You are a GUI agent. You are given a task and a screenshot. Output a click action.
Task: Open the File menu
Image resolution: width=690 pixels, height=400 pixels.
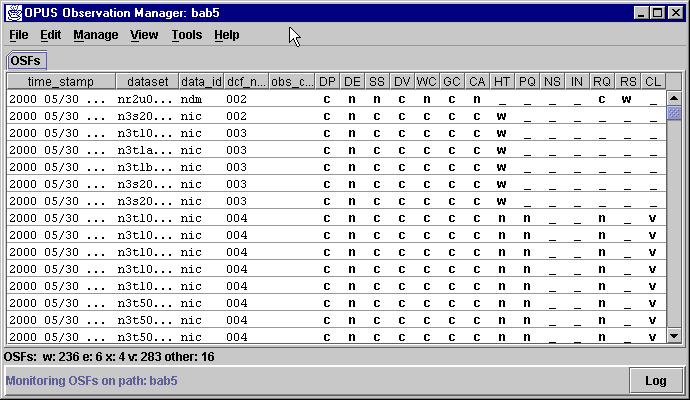click(18, 35)
